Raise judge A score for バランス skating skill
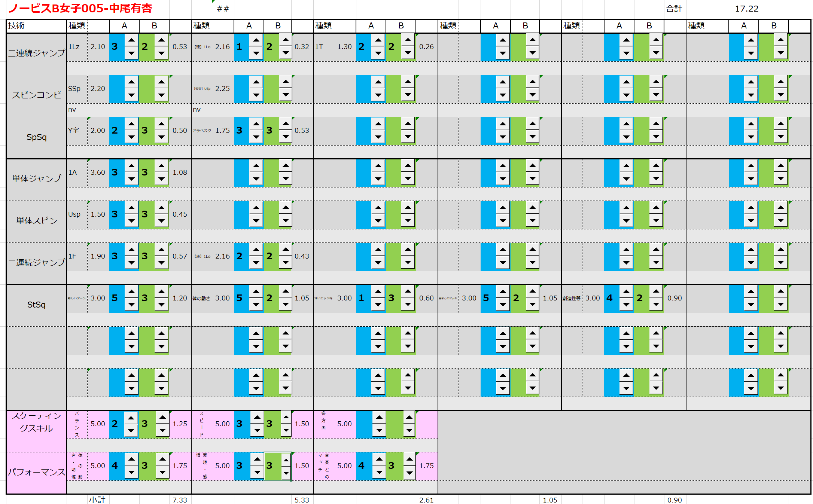The width and height of the screenshot is (813, 504). point(131,418)
